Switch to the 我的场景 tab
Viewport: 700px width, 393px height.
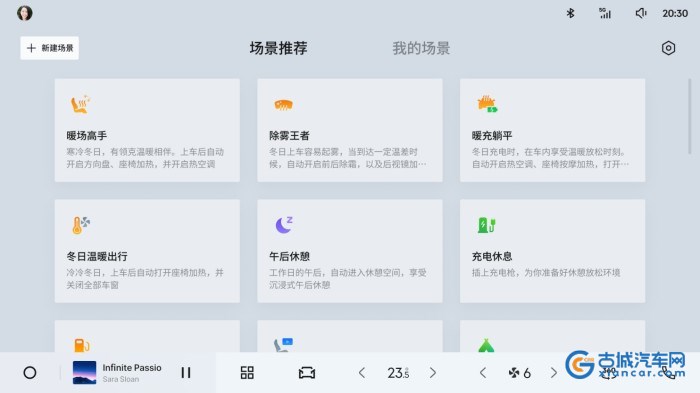click(x=421, y=48)
